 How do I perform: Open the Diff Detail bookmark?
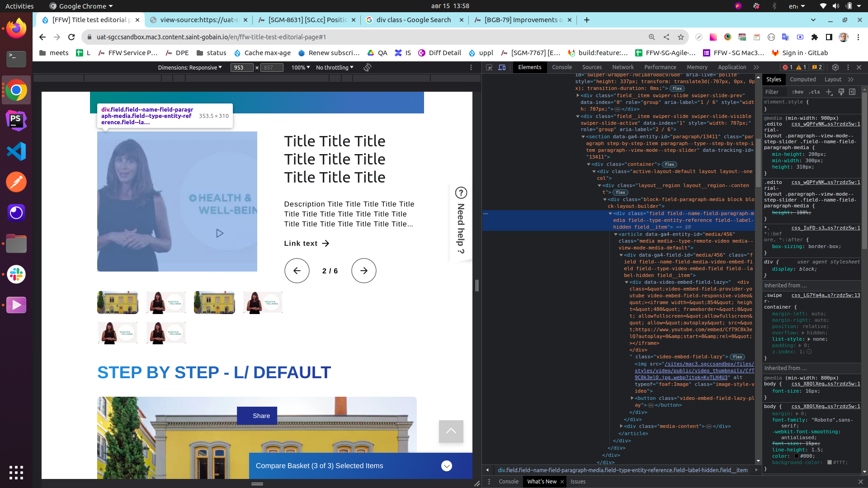click(439, 53)
